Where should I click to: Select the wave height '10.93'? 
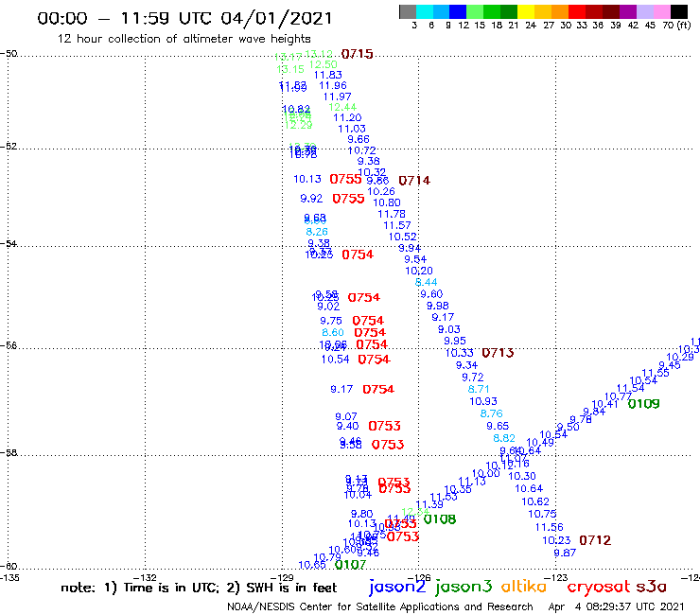483,401
